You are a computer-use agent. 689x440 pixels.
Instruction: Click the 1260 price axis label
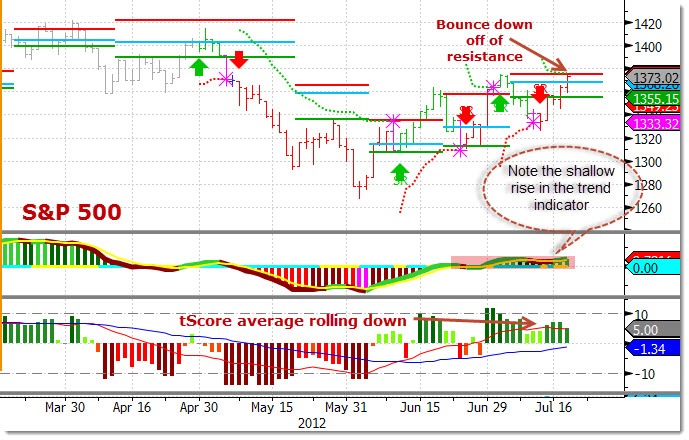(648, 208)
